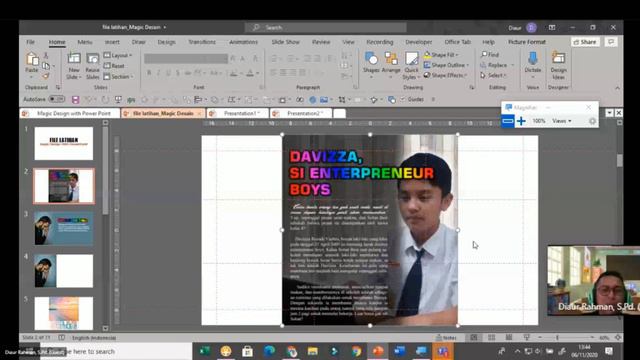Switch to Magic Design with Power Point tab
Viewport: 640px width, 360px height.
click(70, 113)
